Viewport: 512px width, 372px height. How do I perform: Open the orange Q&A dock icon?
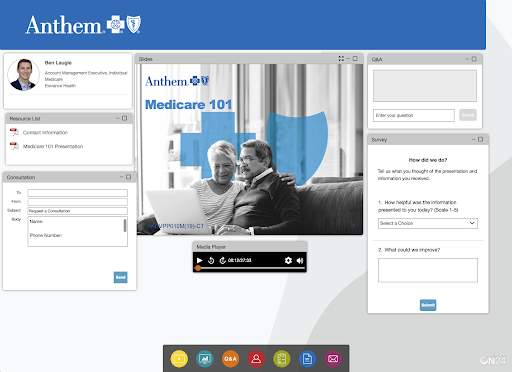[230, 359]
